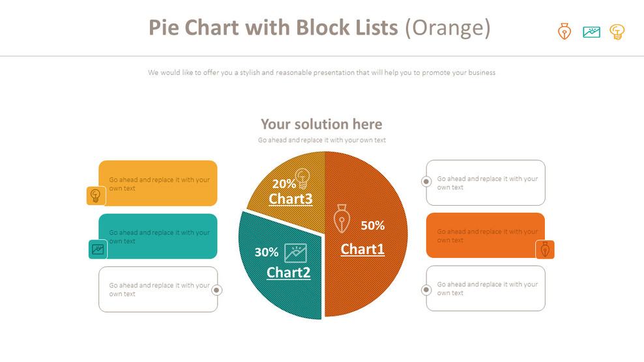Click the teal picture icon in the header
Viewport: 644px width, 362px height.
click(x=591, y=31)
